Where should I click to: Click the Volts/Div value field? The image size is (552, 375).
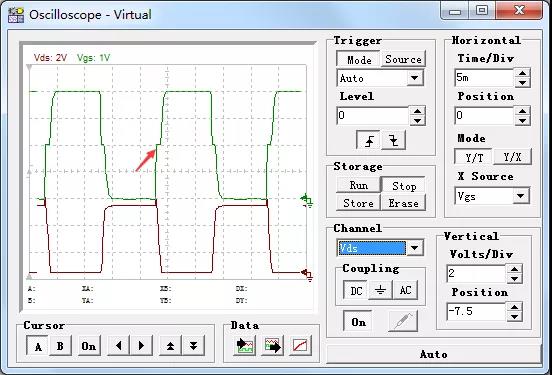(x=477, y=274)
